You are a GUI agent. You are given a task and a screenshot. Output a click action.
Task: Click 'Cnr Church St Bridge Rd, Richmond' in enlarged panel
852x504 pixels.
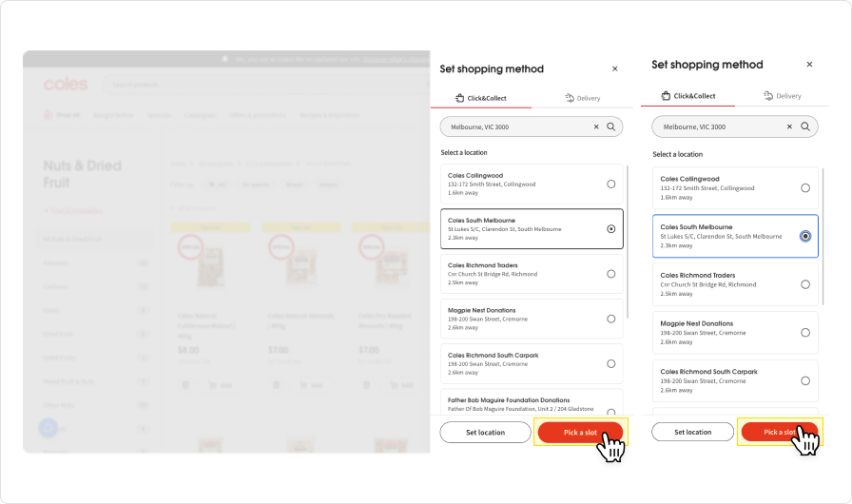[708, 284]
